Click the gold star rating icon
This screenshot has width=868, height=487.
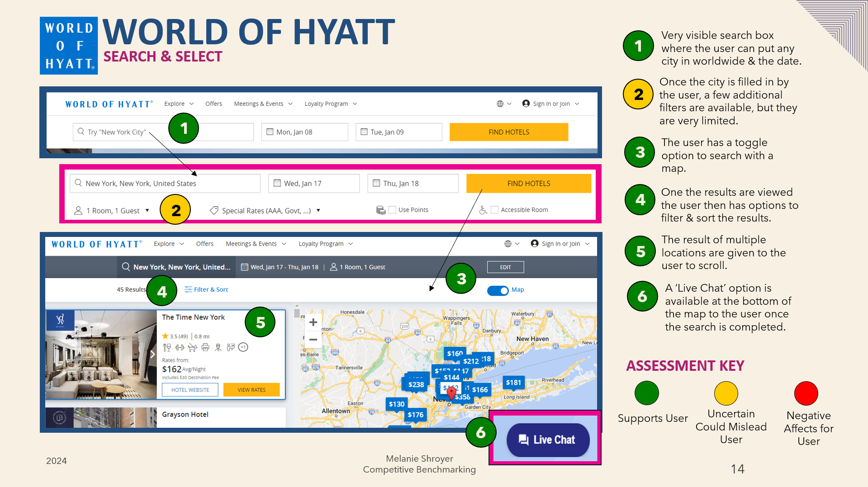click(165, 336)
